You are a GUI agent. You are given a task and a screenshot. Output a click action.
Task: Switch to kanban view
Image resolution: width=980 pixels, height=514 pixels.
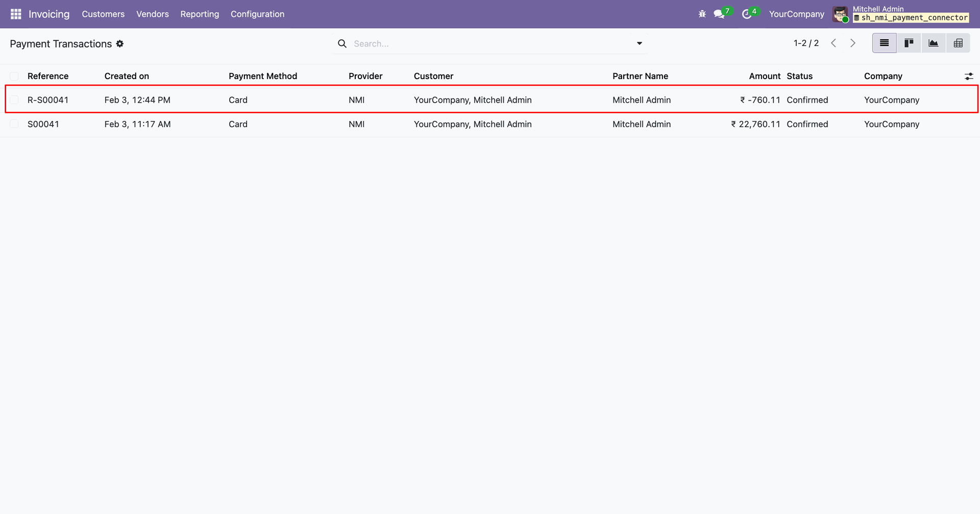pyautogui.click(x=909, y=43)
